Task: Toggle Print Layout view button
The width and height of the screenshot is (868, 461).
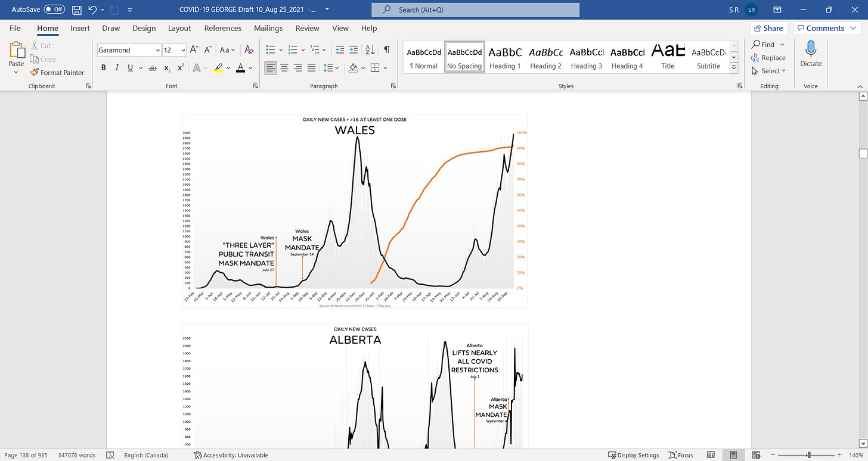Action: point(733,455)
